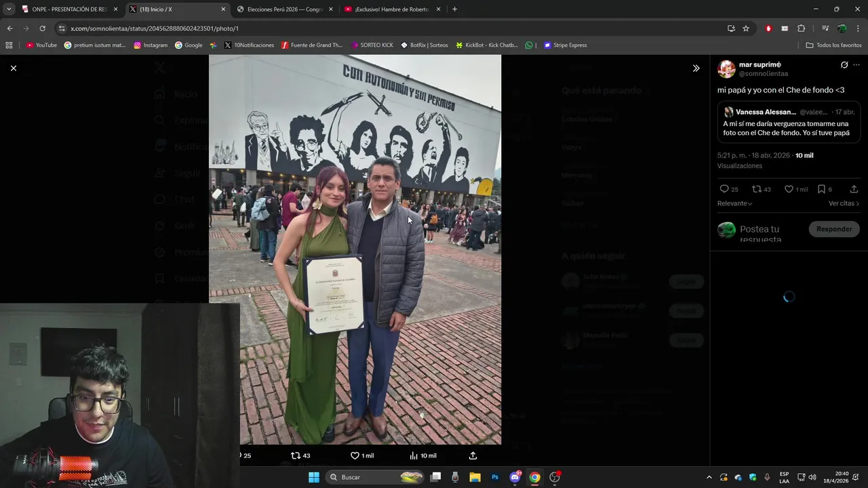The image size is (868, 488).
Task: Open OBS Studio from taskbar
Action: pyautogui.click(x=555, y=477)
